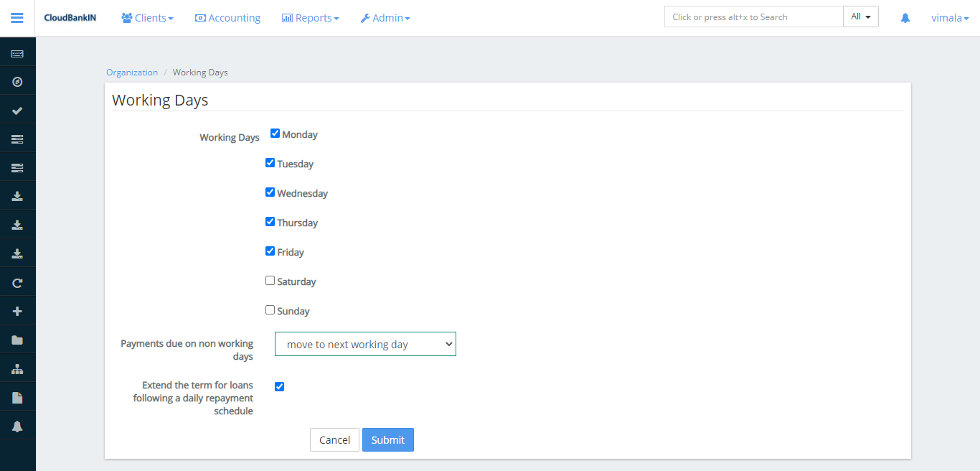Open the vimala user dropdown
980x471 pixels.
coord(949,18)
